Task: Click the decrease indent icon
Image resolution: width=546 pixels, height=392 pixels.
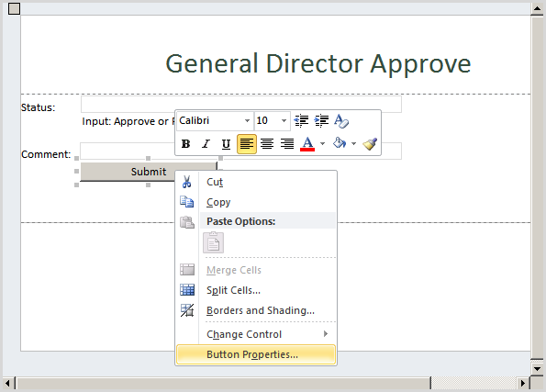Action: 301,120
